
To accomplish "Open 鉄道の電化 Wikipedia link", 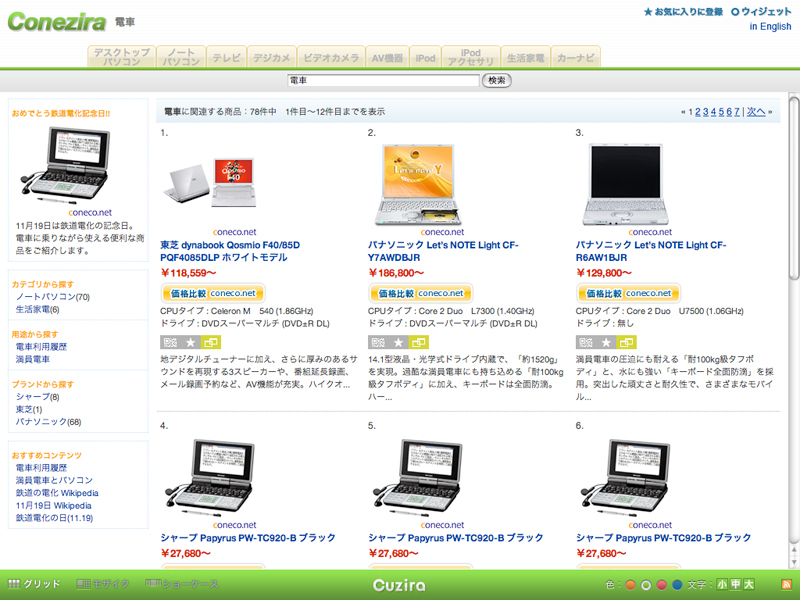I will [57, 493].
